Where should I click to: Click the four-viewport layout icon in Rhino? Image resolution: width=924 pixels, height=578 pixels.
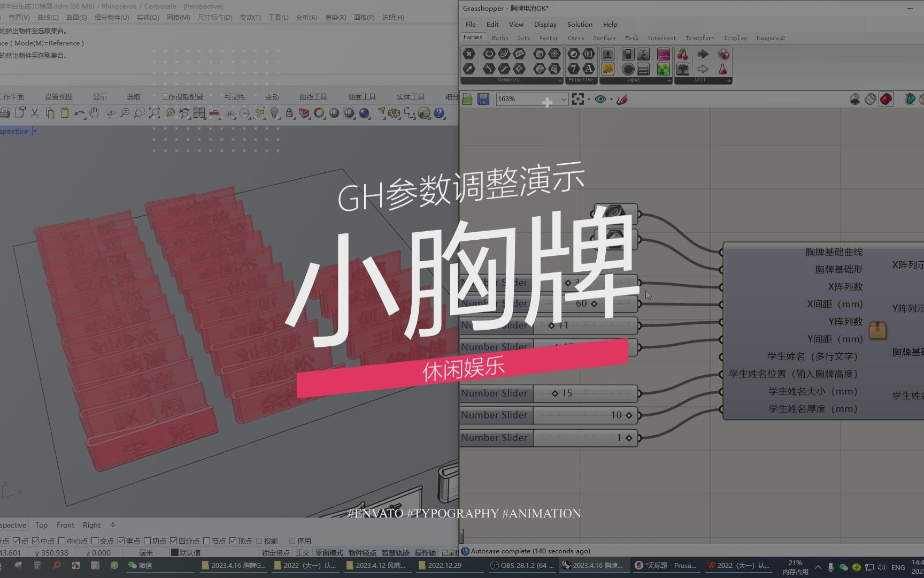[199, 113]
